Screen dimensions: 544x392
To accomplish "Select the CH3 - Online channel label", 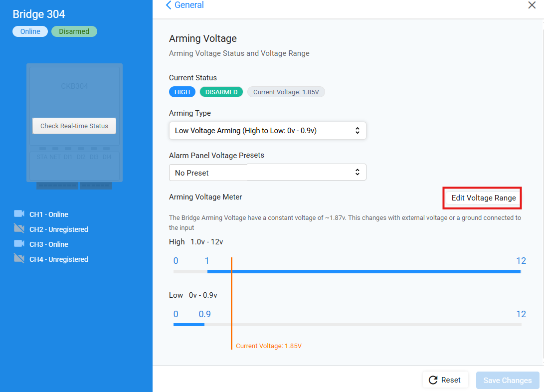I will pyautogui.click(x=49, y=244).
